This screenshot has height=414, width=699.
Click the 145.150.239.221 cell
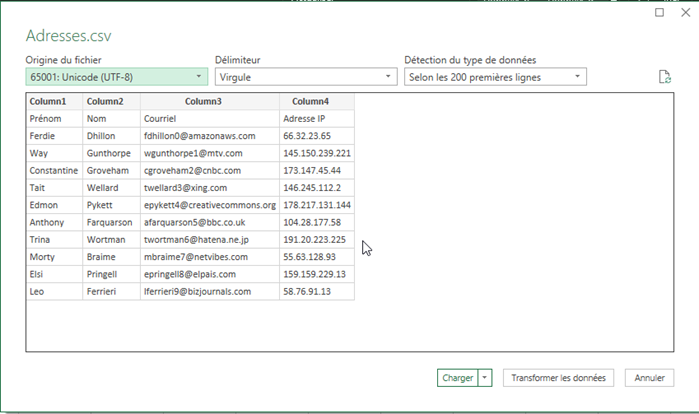point(317,153)
